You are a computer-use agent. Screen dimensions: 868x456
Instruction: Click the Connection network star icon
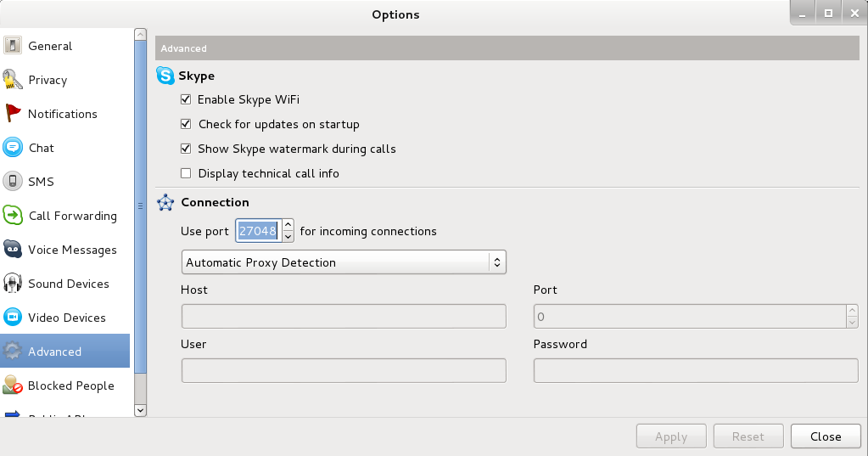(x=165, y=202)
